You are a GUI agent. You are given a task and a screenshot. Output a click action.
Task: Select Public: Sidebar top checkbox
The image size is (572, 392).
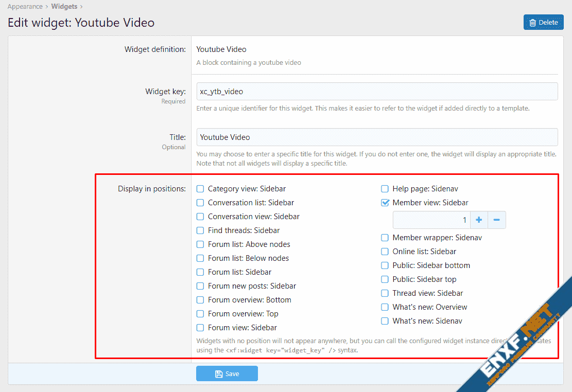click(x=385, y=279)
